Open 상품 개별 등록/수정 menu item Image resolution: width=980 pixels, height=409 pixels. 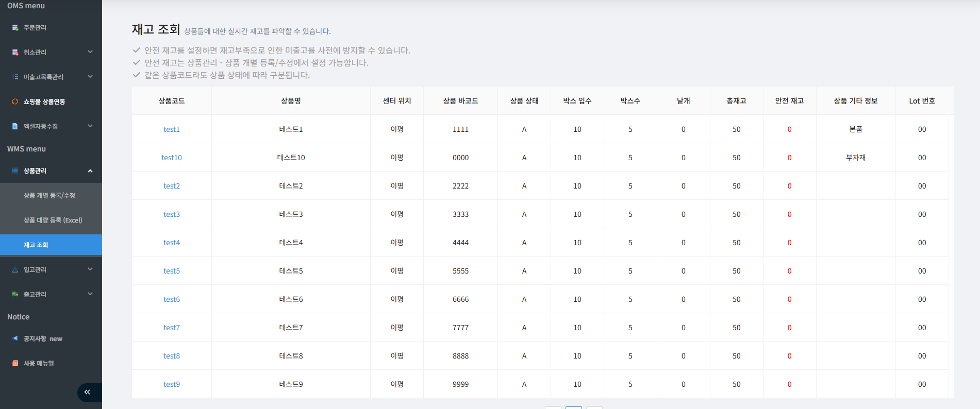[x=49, y=195]
